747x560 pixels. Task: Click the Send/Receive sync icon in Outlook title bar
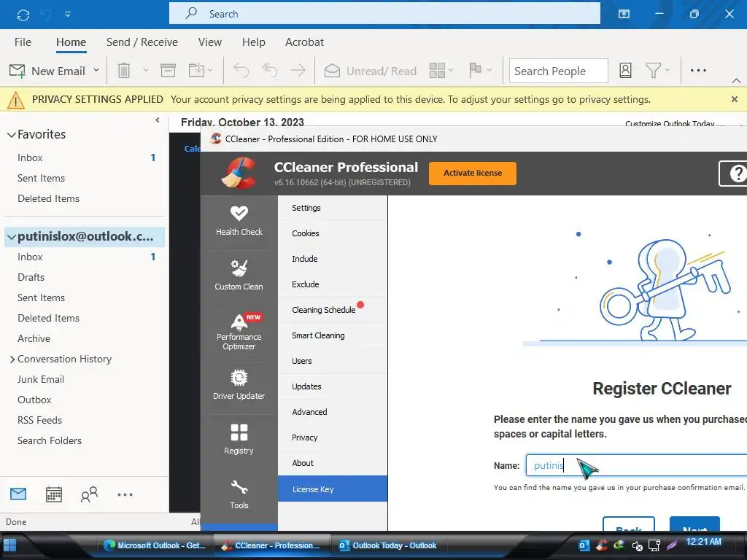pos(23,15)
